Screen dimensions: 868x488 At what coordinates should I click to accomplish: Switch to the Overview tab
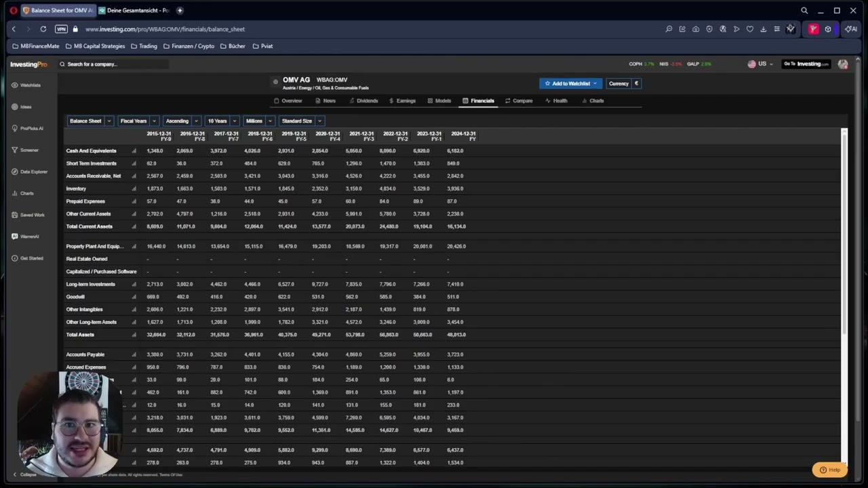tap(288, 101)
